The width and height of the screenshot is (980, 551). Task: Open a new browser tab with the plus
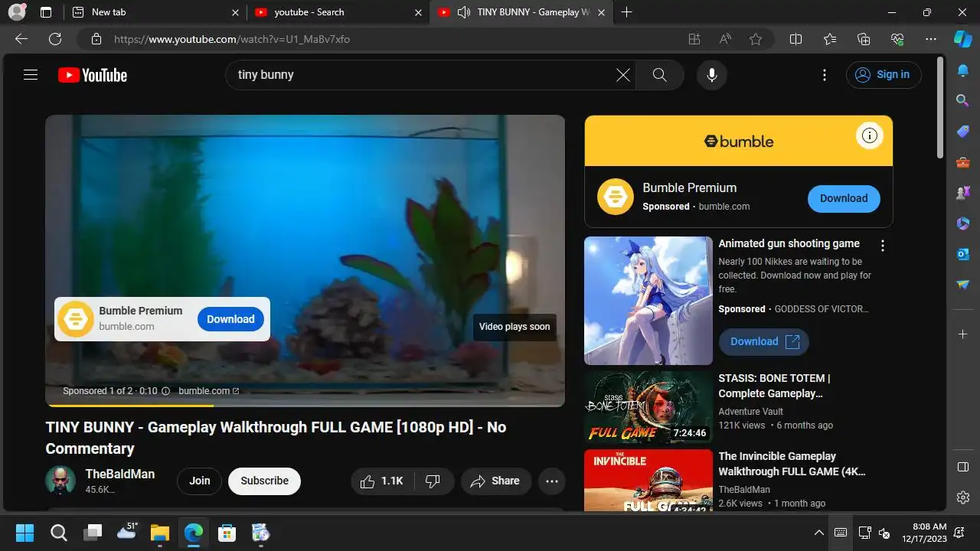click(x=627, y=12)
